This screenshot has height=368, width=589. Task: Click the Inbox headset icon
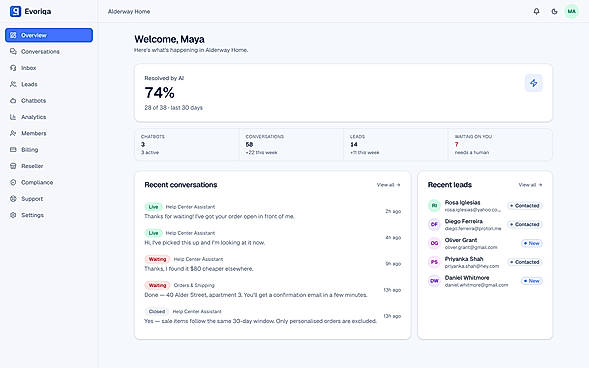click(x=13, y=68)
